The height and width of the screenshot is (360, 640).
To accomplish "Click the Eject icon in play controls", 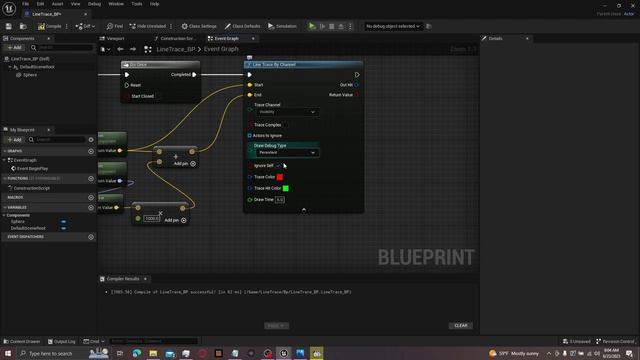I will pyautogui.click(x=341, y=26).
